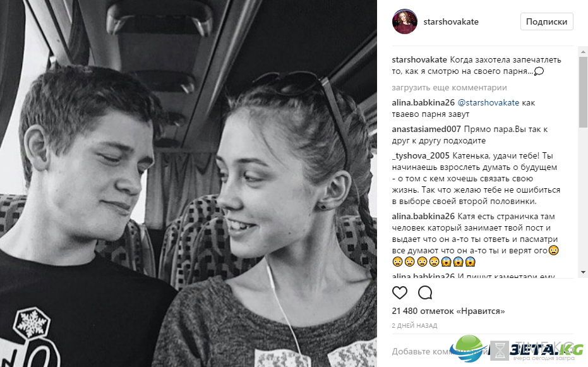Open starshovakate profile avatar picture
This screenshot has height=367, width=588.
(x=405, y=21)
